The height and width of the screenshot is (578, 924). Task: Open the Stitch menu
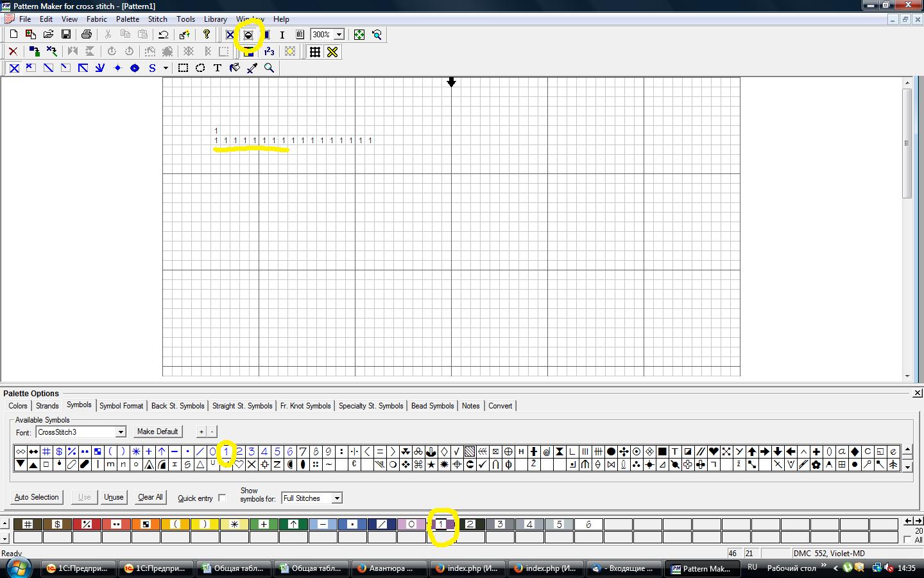pos(157,19)
